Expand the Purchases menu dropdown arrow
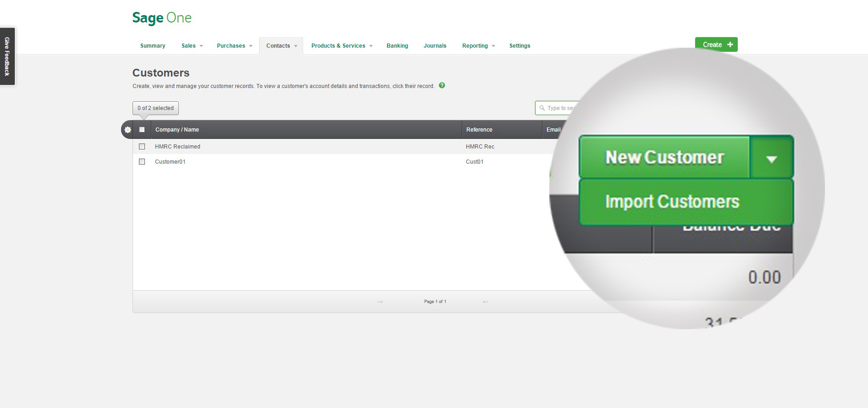 click(251, 46)
